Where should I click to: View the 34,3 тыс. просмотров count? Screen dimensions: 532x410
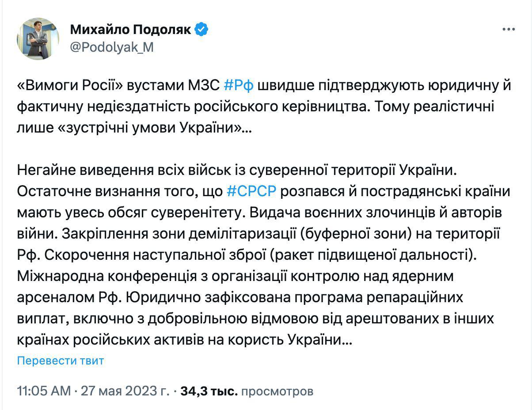click(x=247, y=391)
